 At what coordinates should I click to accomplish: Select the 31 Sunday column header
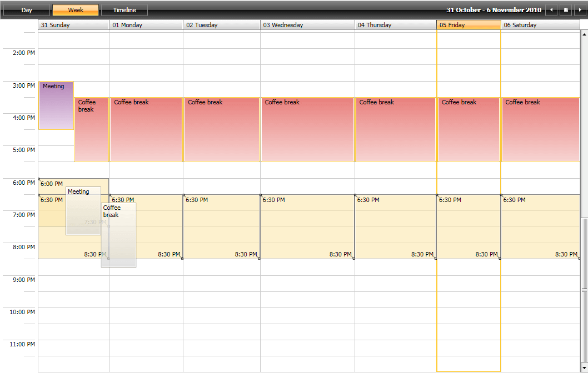(x=73, y=24)
